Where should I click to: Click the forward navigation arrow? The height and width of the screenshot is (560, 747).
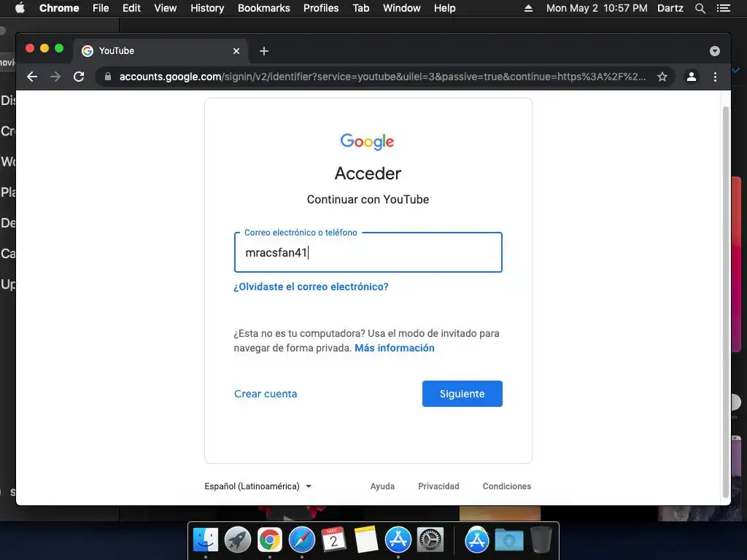(x=55, y=77)
